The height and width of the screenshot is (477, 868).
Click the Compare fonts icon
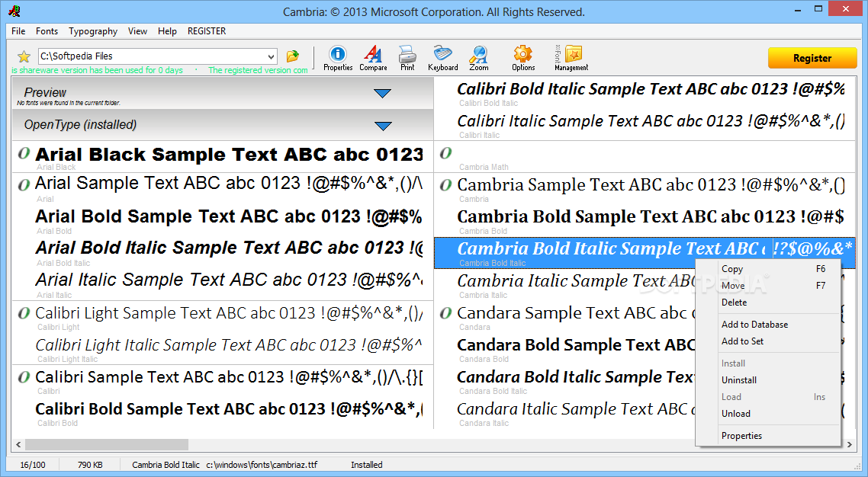click(x=373, y=58)
